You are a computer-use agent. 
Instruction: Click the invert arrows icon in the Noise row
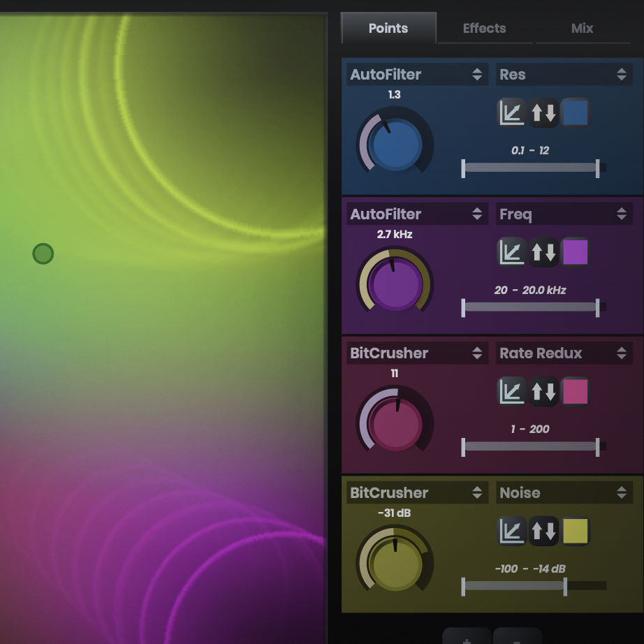point(543,531)
